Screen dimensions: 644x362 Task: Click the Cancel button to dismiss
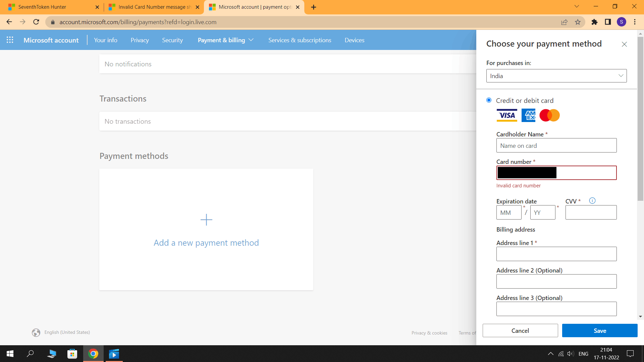click(x=520, y=330)
